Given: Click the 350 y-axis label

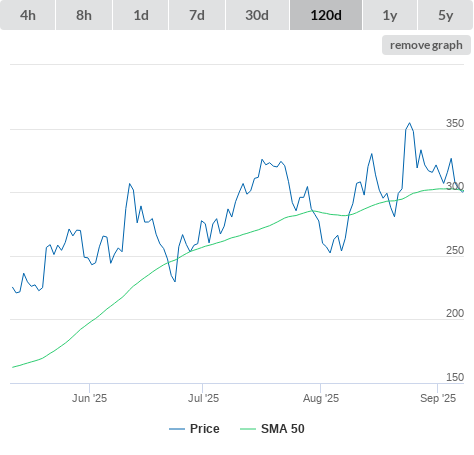Looking at the screenshot, I should pyautogui.click(x=455, y=123).
